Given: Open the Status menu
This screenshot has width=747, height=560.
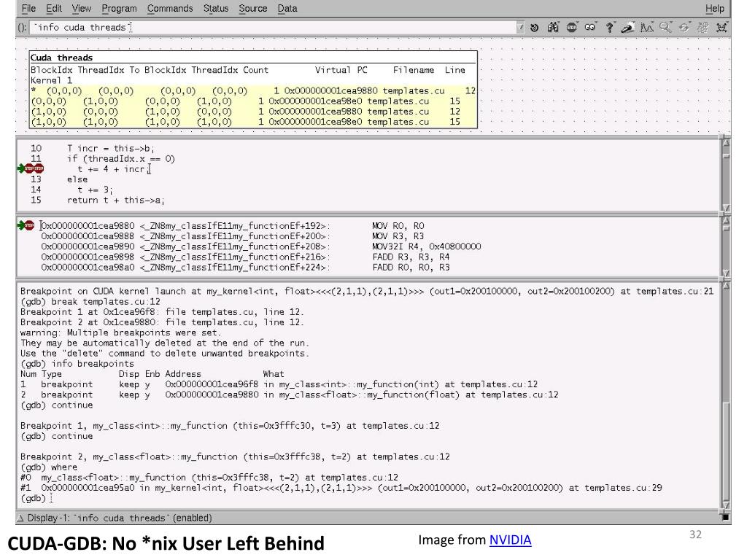Looking at the screenshot, I should 216,9.
